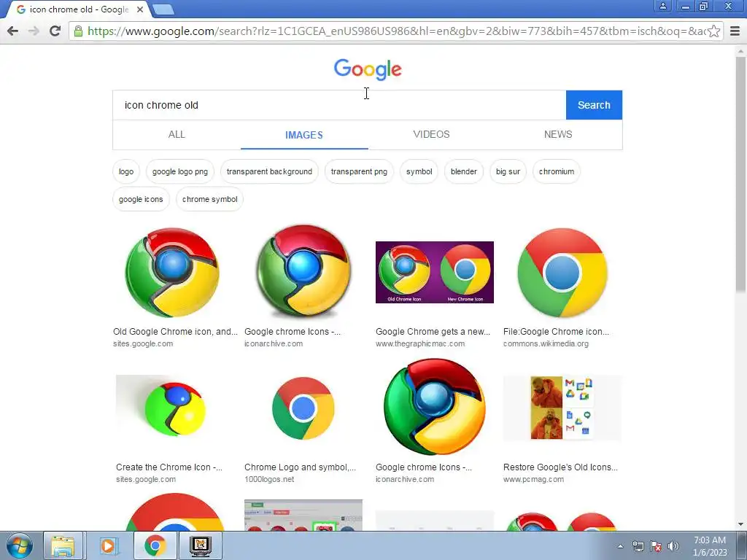Open the flat Chrome icon from wikimedia

tap(562, 273)
